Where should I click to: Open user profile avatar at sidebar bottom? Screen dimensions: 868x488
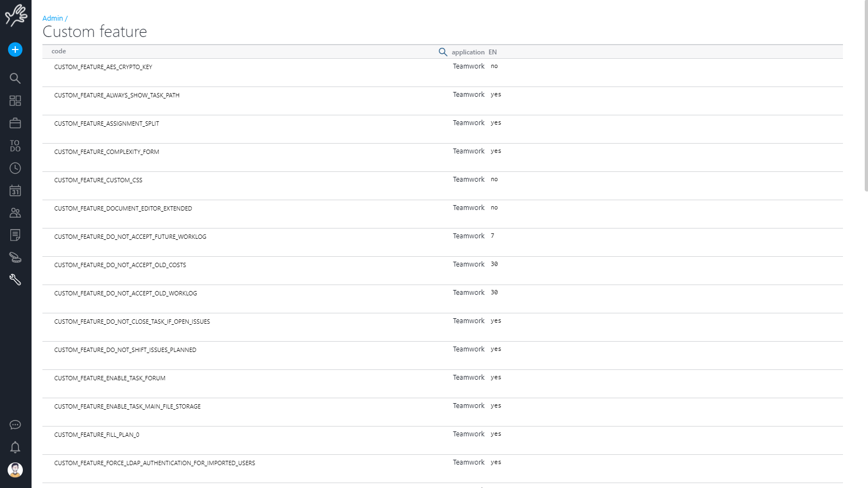click(15, 470)
